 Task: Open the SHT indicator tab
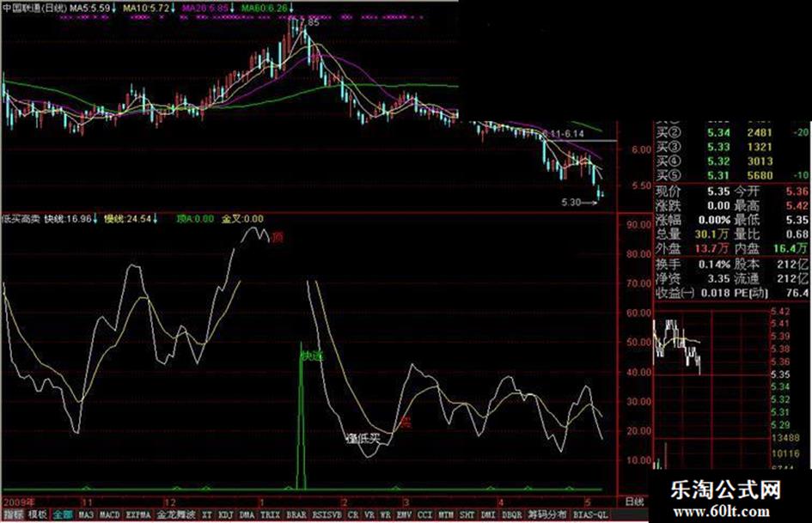coord(467,515)
